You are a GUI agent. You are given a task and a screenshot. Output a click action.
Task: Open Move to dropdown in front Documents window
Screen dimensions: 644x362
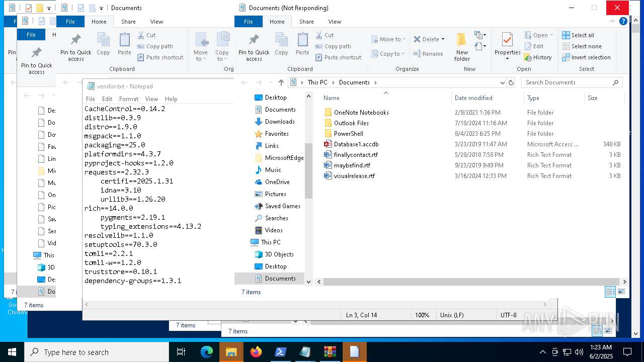click(x=388, y=39)
